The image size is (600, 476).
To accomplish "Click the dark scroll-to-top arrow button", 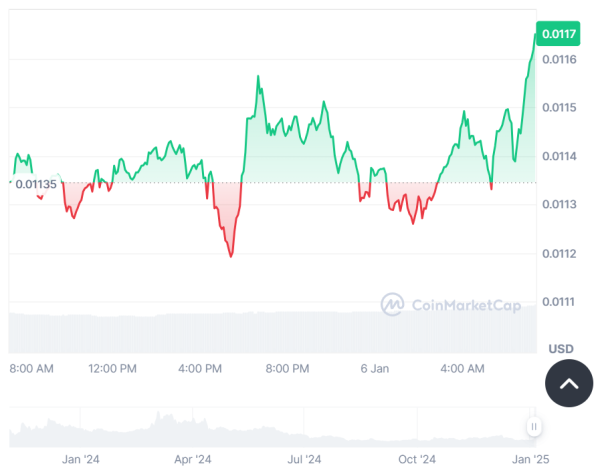I will coord(569,383).
